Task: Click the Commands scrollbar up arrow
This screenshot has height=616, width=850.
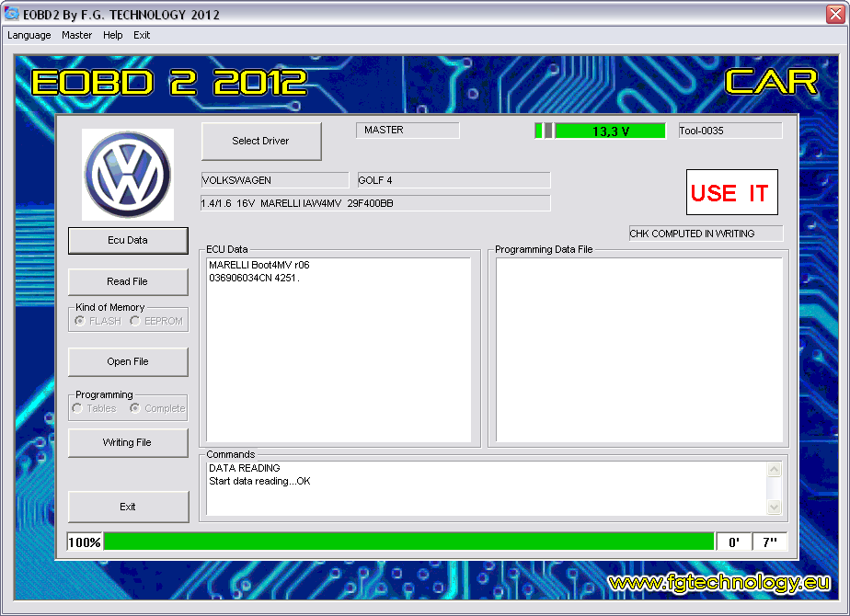Action: click(x=775, y=469)
